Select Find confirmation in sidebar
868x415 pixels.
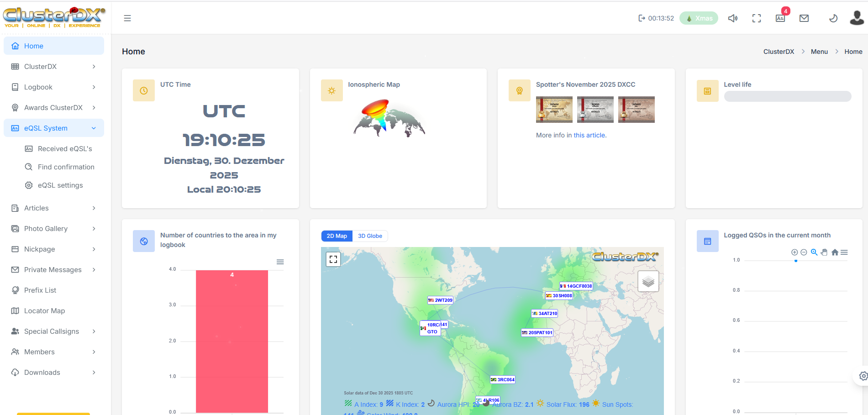(66, 167)
